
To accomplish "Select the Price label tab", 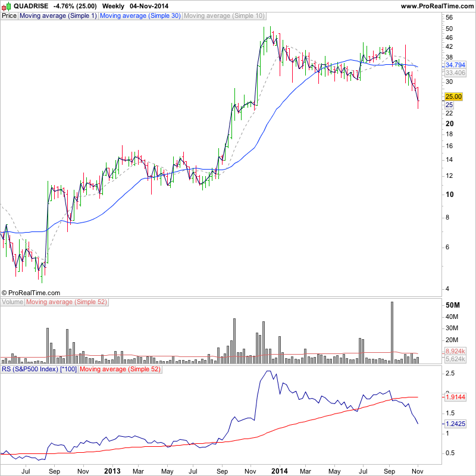I will [x=9, y=16].
